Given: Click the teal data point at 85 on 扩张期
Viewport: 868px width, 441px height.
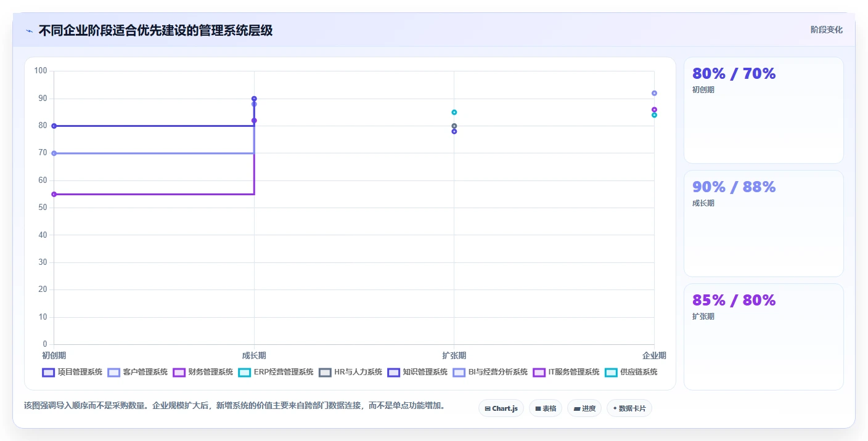Looking at the screenshot, I should [454, 112].
